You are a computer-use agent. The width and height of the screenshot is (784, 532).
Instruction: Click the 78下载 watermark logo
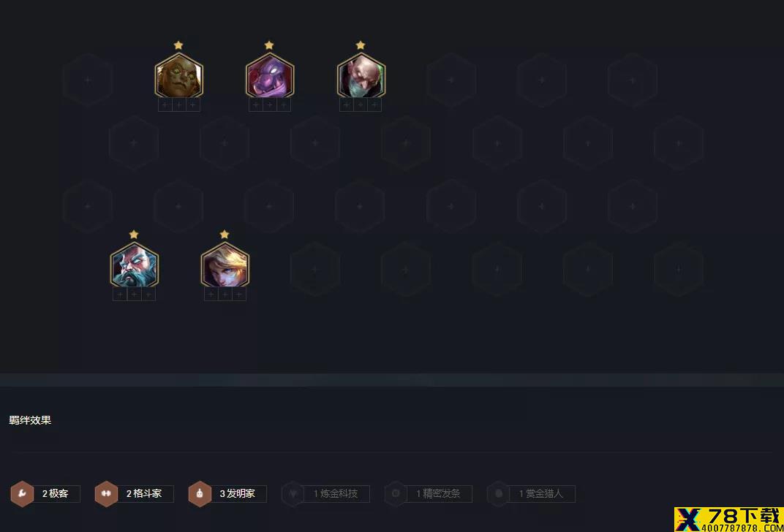coord(728,520)
